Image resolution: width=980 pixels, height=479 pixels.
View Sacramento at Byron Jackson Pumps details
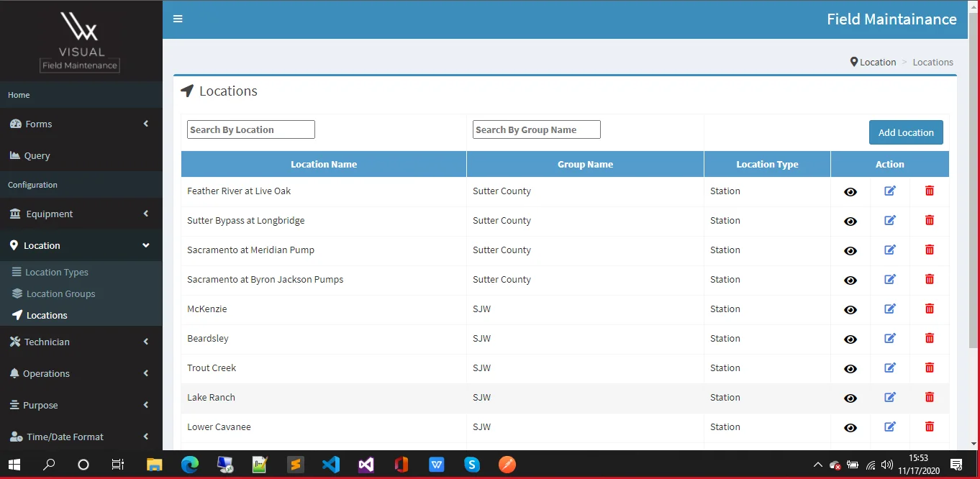click(850, 280)
